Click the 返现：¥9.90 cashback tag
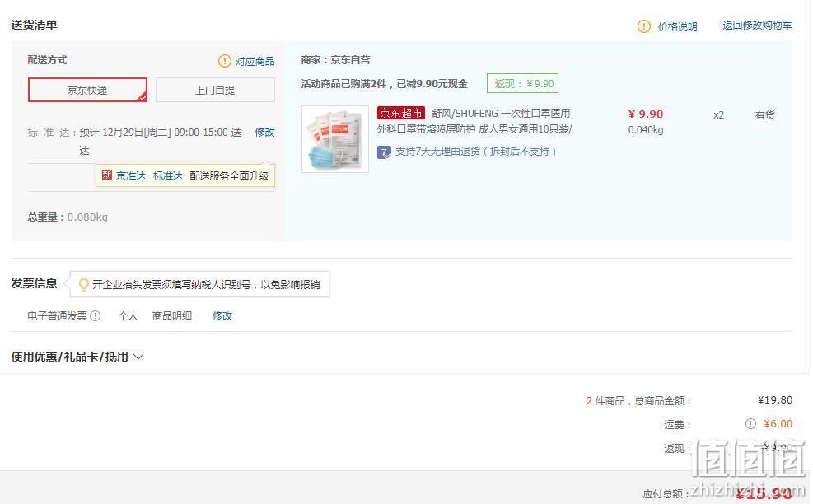 tap(522, 83)
